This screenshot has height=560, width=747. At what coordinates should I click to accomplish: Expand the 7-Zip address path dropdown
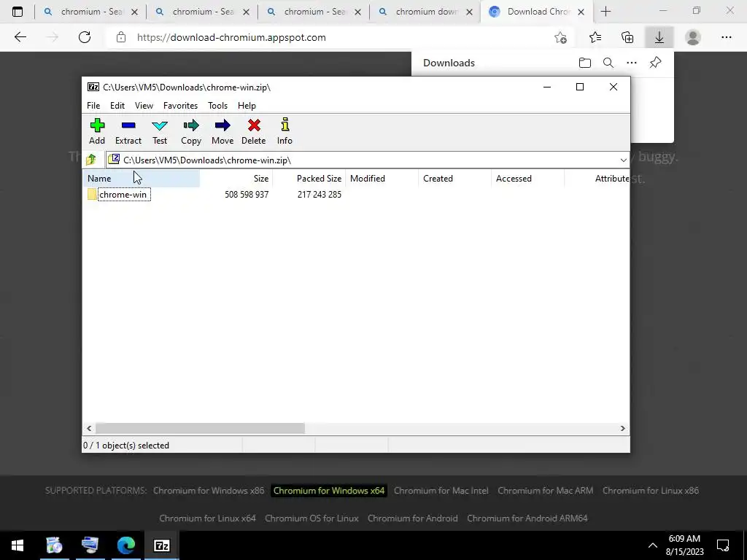623,160
